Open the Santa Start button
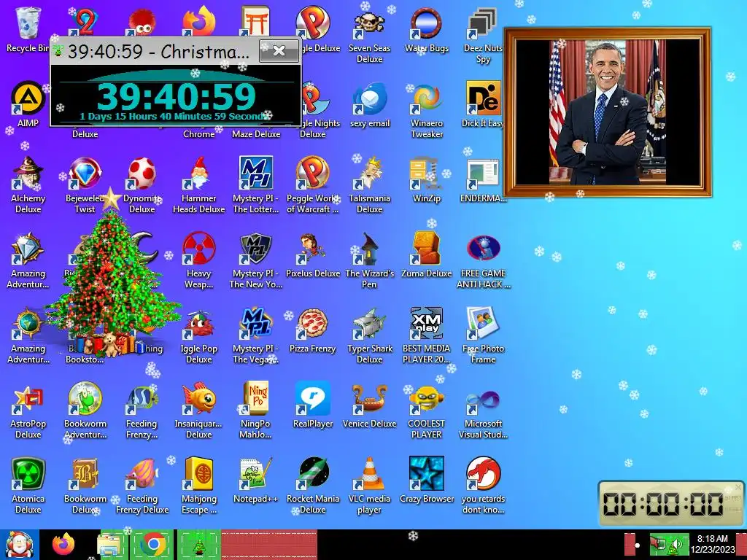 pos(19,545)
